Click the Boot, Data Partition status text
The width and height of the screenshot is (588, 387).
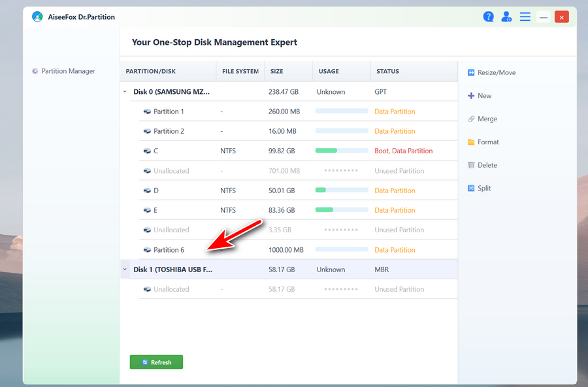[x=404, y=151]
